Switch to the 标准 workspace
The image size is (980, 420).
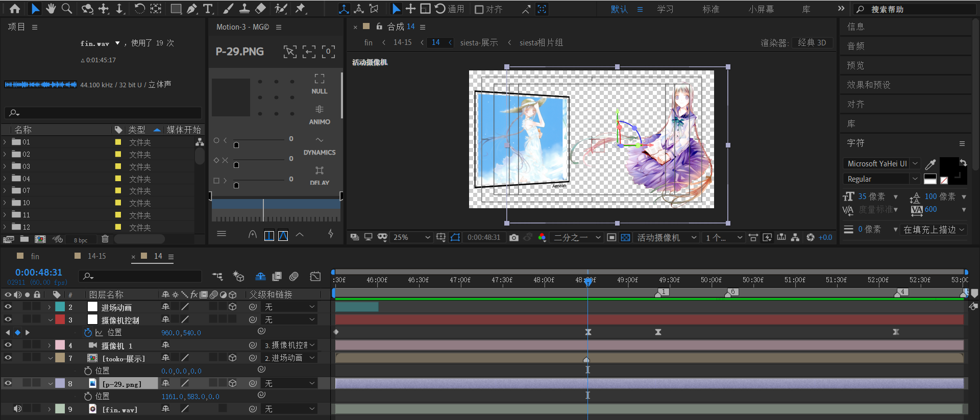click(711, 9)
